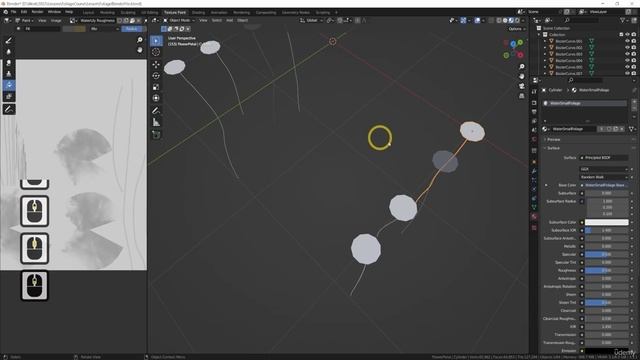Open the Render menu

click(x=38, y=12)
